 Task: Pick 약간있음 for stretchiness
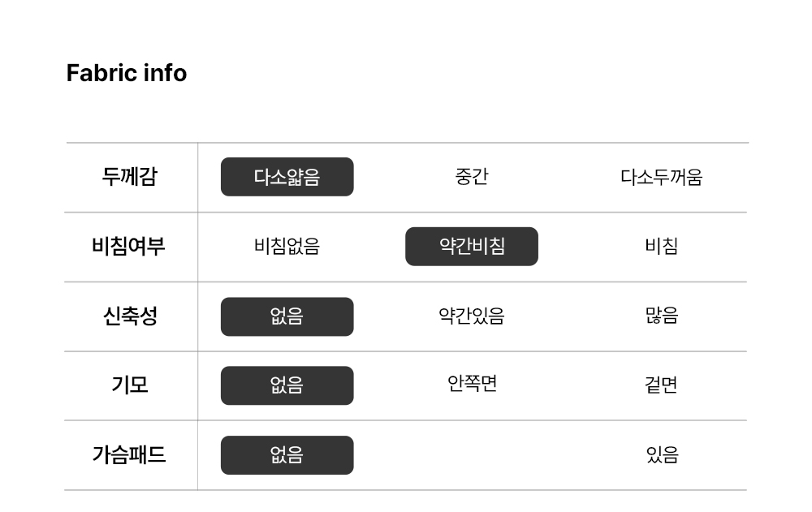[472, 316]
